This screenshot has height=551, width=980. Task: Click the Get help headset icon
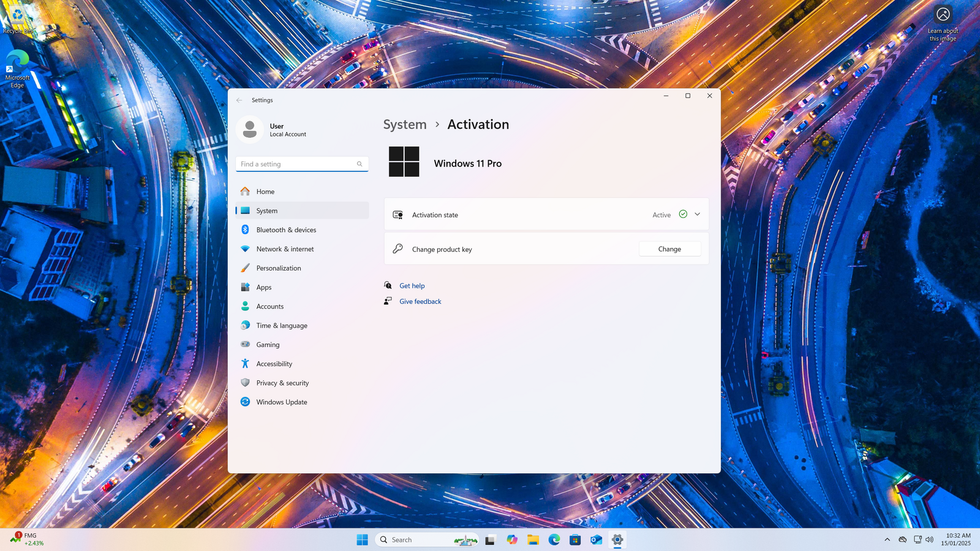coord(388,285)
